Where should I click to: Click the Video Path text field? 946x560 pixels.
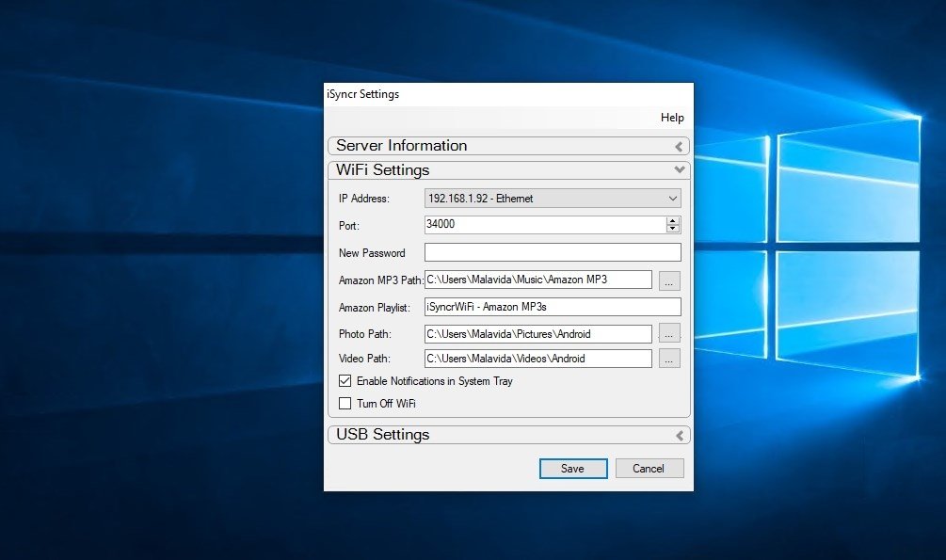538,359
